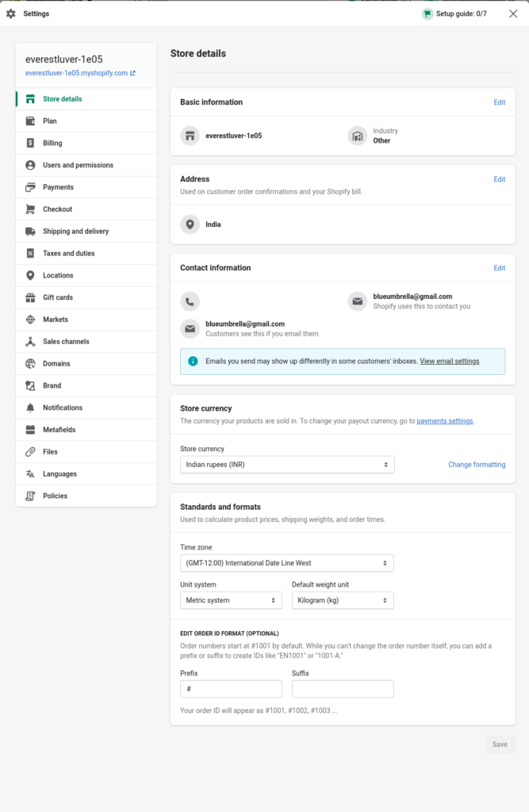Click the Industry building icon
This screenshot has width=529, height=812.
358,136
